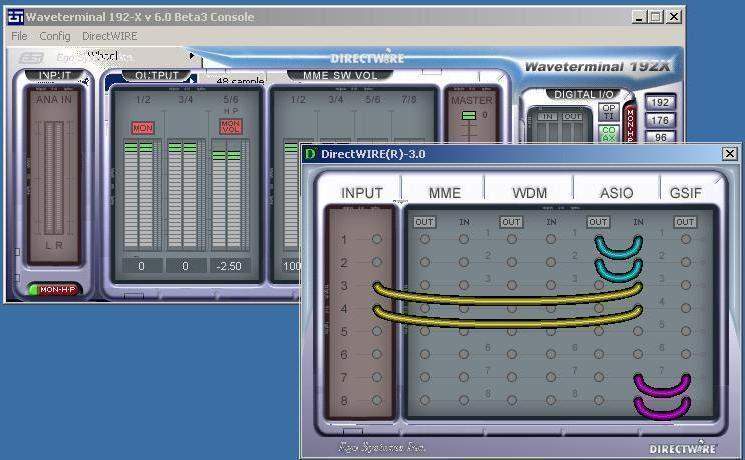This screenshot has height=460, width=745.
Task: Click the output 5/6 level value field
Action: click(229, 266)
